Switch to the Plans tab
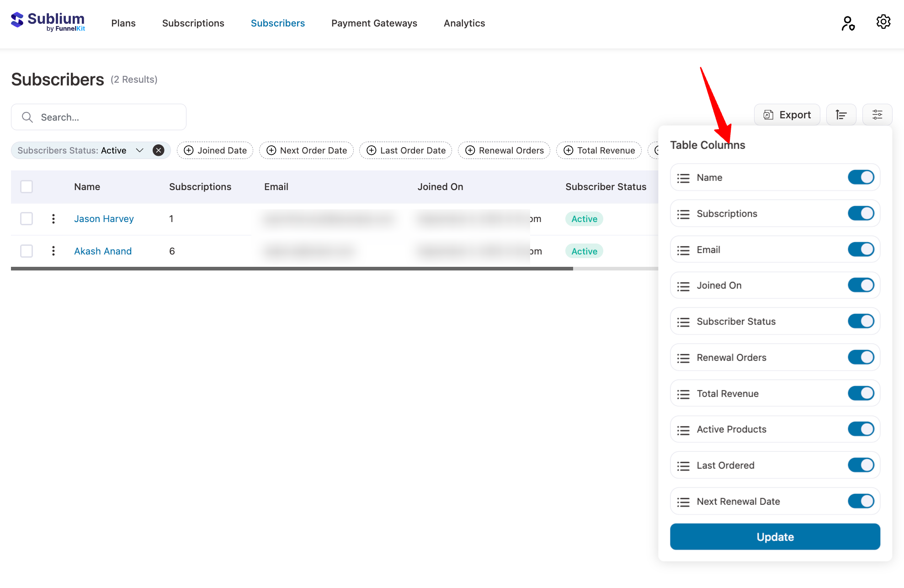Screen dimensions: 904x588 coord(123,23)
